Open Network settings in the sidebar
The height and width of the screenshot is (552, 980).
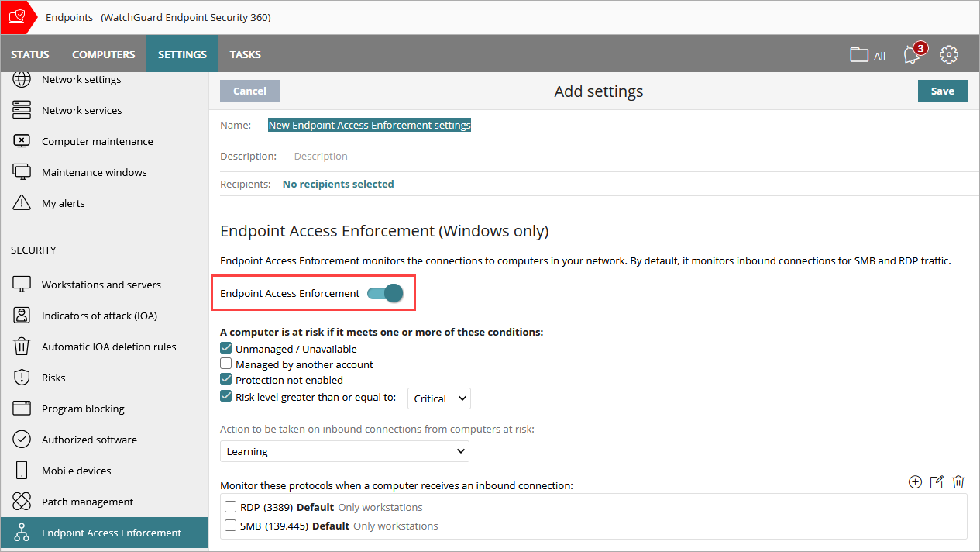[81, 79]
